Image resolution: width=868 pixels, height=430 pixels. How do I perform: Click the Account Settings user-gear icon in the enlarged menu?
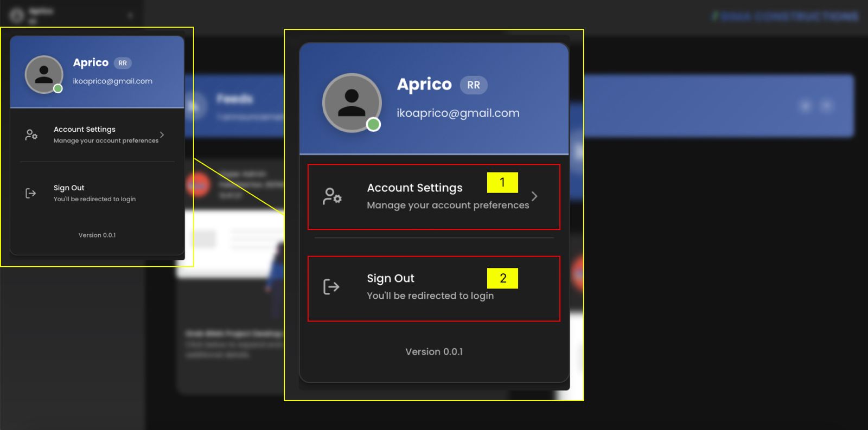pyautogui.click(x=332, y=196)
